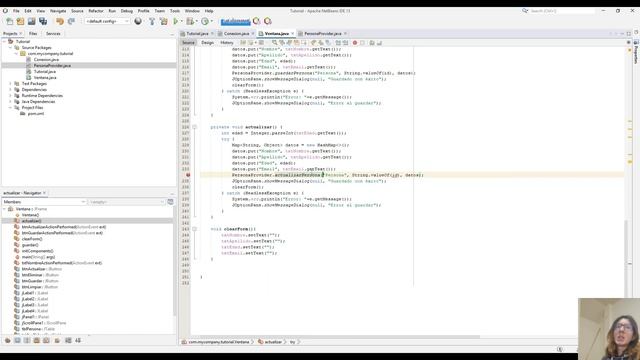Switch to the Services tab
This screenshot has height=360, width=640.
click(x=53, y=33)
